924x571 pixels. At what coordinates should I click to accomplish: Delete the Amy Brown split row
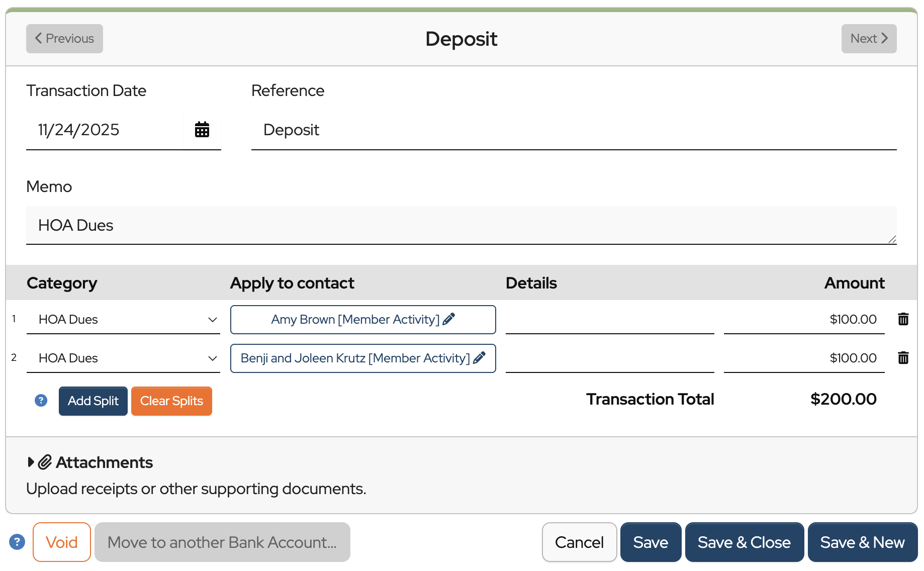[x=903, y=319]
